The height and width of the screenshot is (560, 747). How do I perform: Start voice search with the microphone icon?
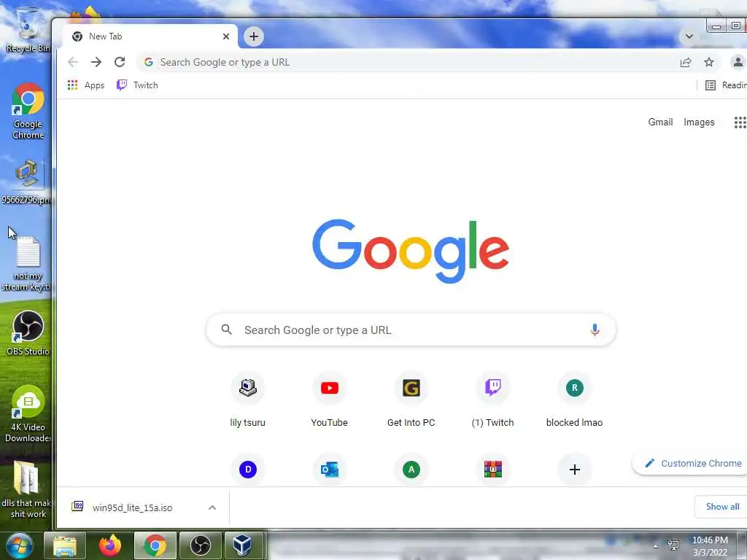[x=595, y=330]
